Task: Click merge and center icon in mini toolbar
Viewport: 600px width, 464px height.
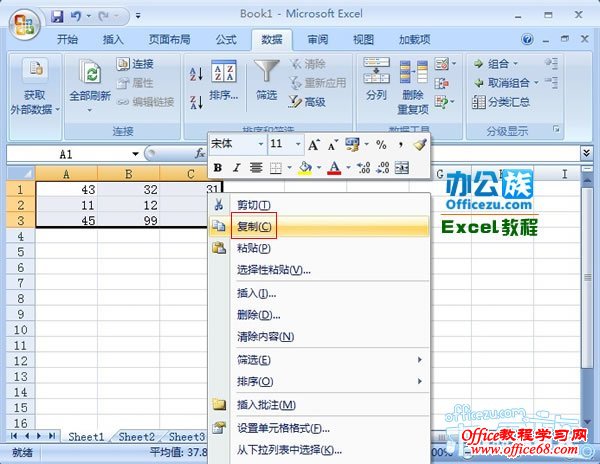Action: (402, 168)
